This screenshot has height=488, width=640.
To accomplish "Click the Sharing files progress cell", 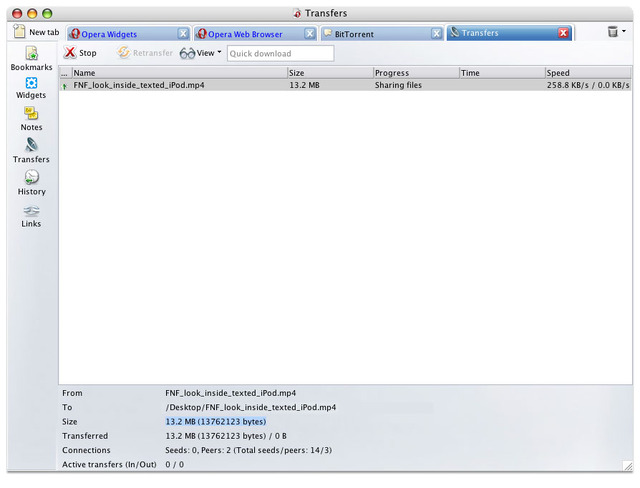I will tap(398, 85).
